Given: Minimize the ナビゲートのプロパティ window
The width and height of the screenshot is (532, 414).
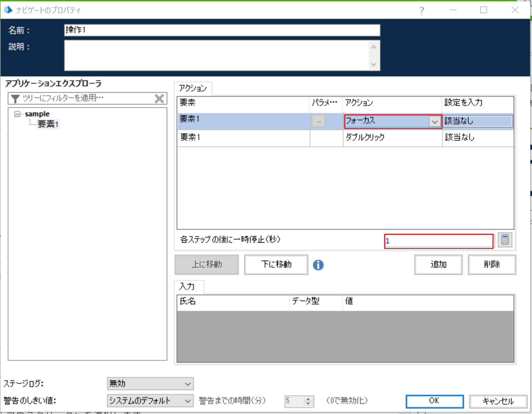Looking at the screenshot, I should 453,10.
